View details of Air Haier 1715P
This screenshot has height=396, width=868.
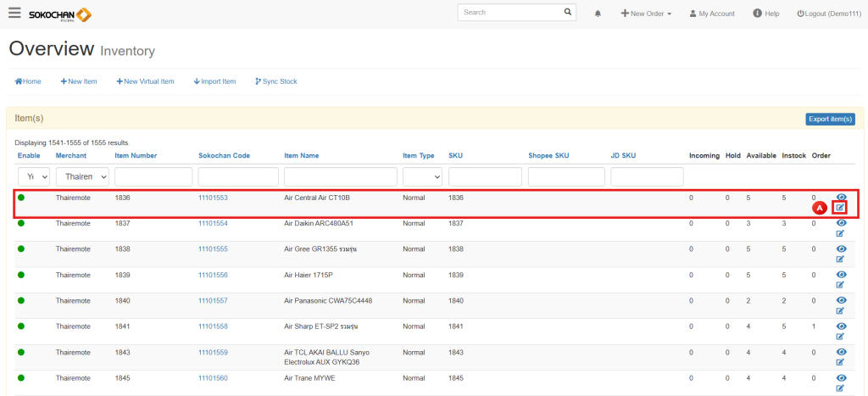(x=841, y=275)
